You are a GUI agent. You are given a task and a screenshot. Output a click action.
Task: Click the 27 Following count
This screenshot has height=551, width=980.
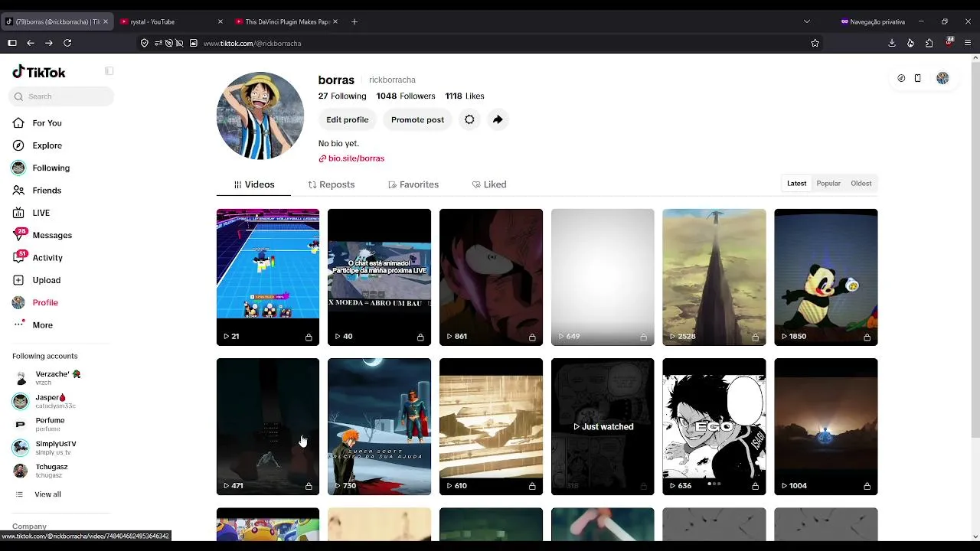click(x=342, y=96)
